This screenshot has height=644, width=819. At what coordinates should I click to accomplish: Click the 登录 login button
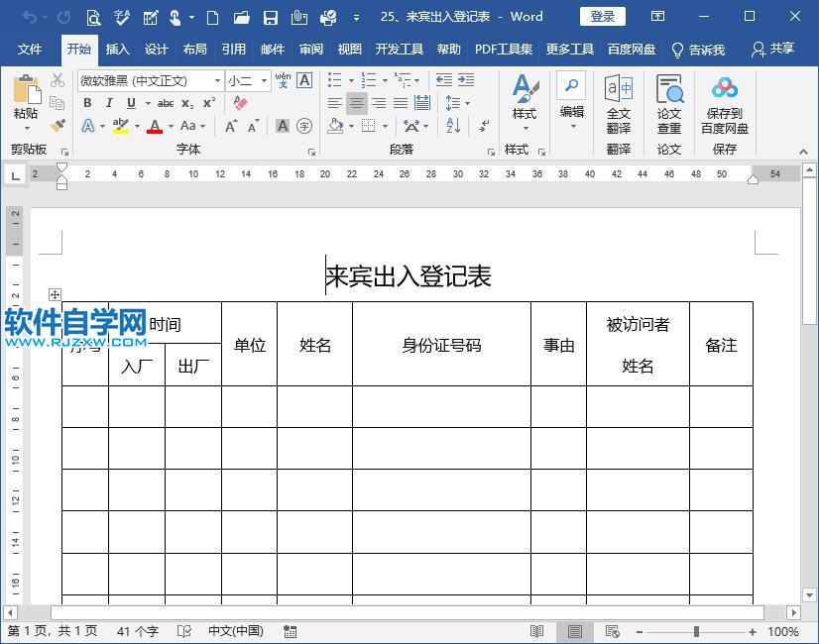(x=601, y=16)
